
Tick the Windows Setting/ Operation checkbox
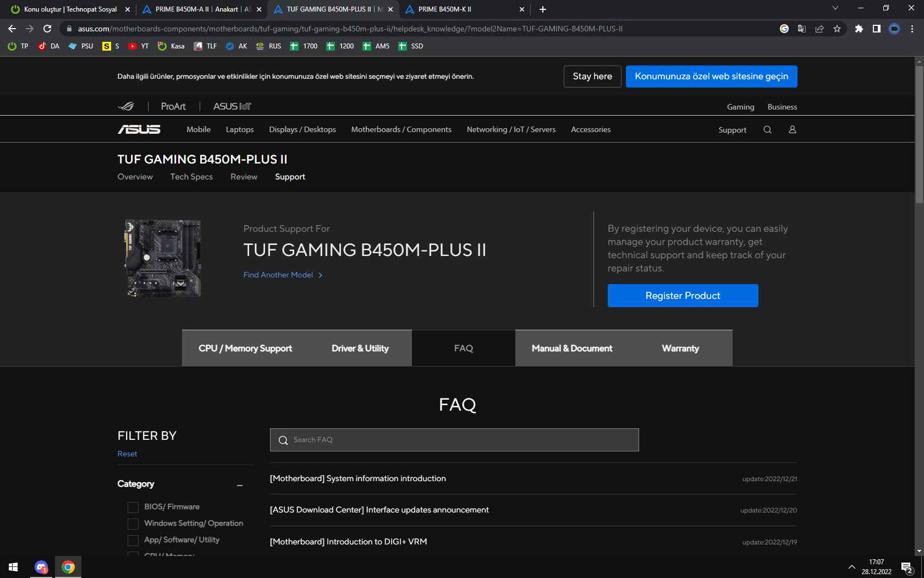(133, 524)
